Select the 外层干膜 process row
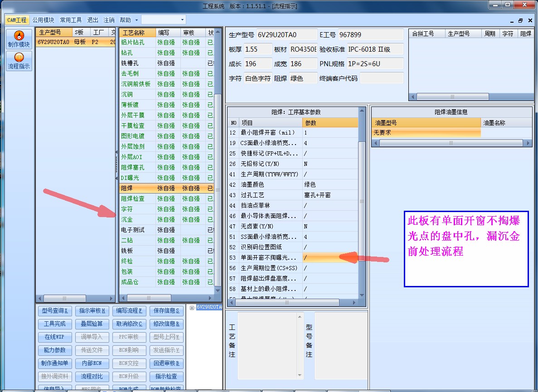This screenshot has width=538, height=392. point(167,115)
